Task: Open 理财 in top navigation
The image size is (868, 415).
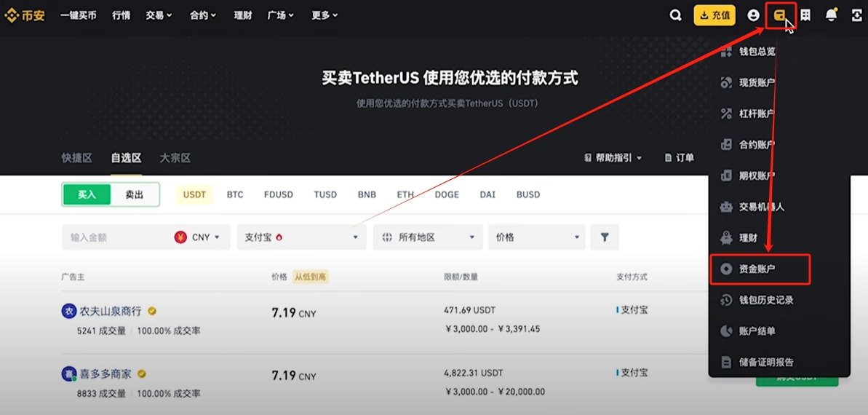Action: 243,15
